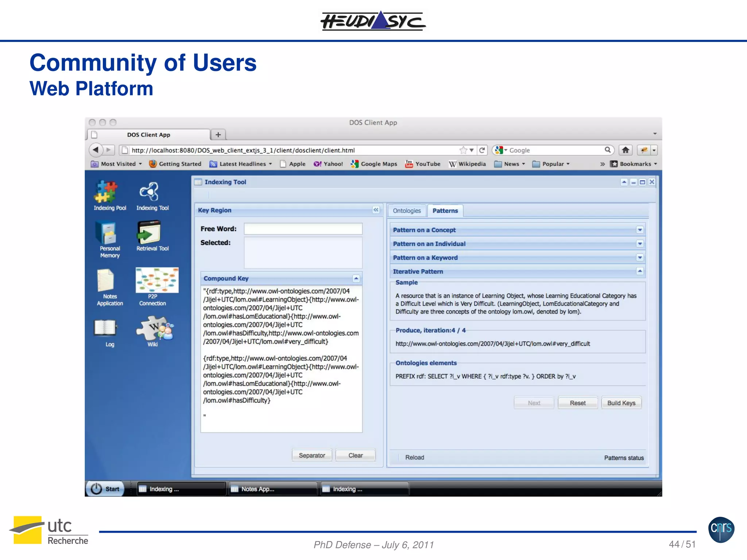Viewport: 747px width, 560px height.
Task: Open News bookmarks folder dropdown
Action: point(510,164)
